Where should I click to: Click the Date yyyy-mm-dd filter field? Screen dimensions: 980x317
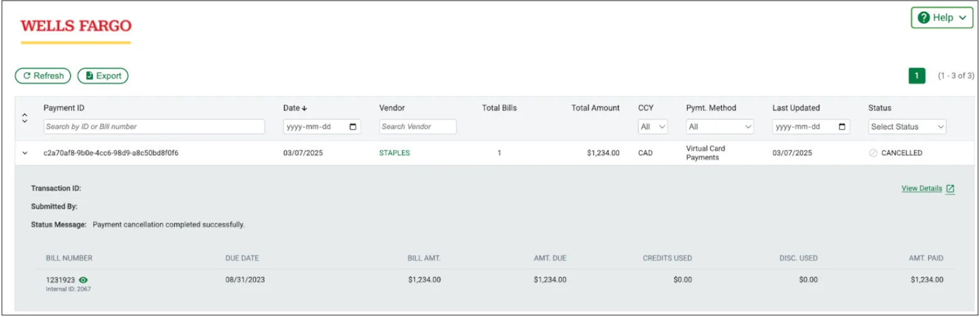[x=322, y=126]
